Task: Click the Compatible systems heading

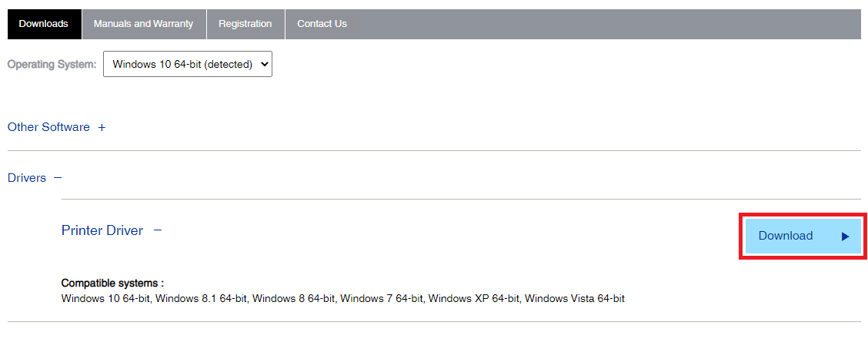Action: [112, 283]
